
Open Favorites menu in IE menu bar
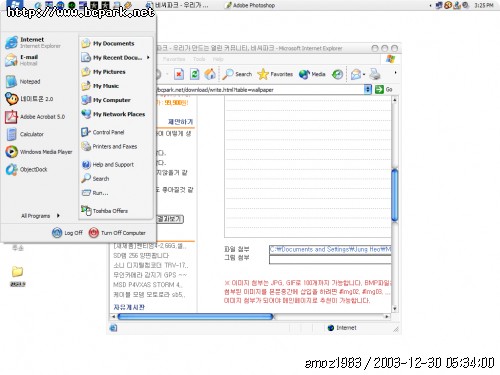tap(174, 59)
